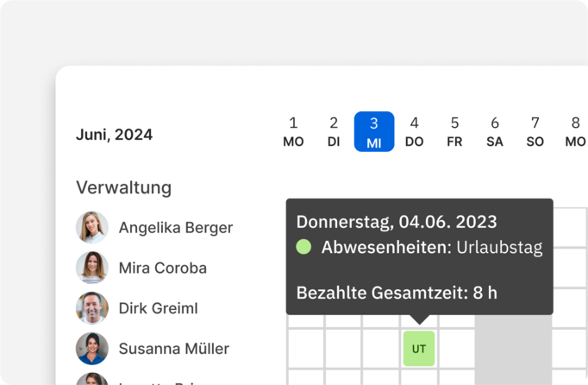The height and width of the screenshot is (385, 588).
Task: Open the Juni, 2024 month selector
Action: (115, 135)
